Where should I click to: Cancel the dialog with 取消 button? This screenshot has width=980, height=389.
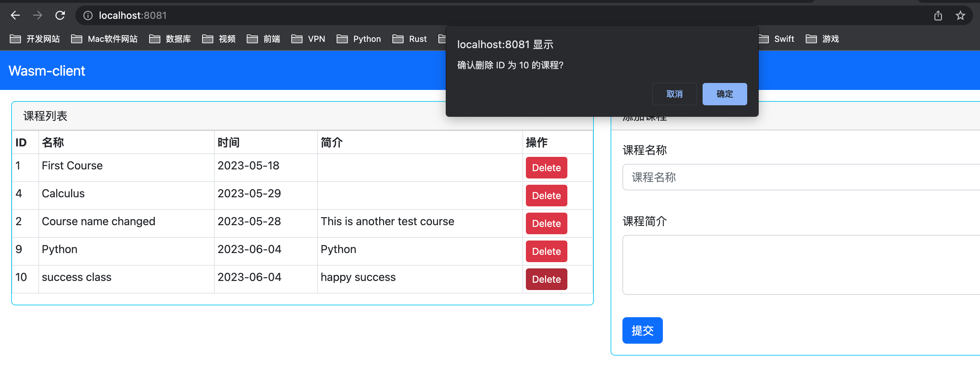click(x=674, y=94)
